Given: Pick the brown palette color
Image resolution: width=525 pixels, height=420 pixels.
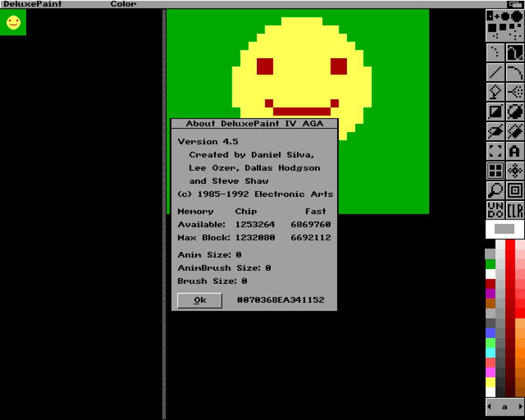Looking at the screenshot, I should point(490,304).
